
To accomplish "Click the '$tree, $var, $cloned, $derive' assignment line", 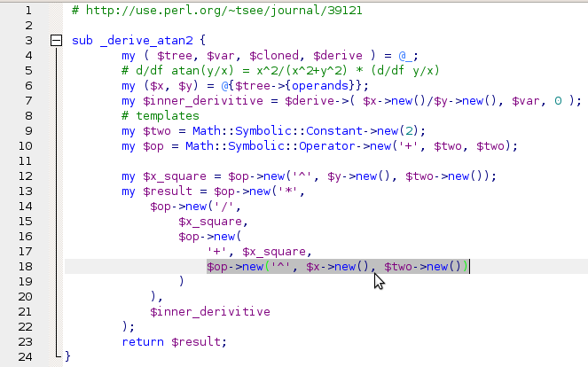I will pos(270,56).
